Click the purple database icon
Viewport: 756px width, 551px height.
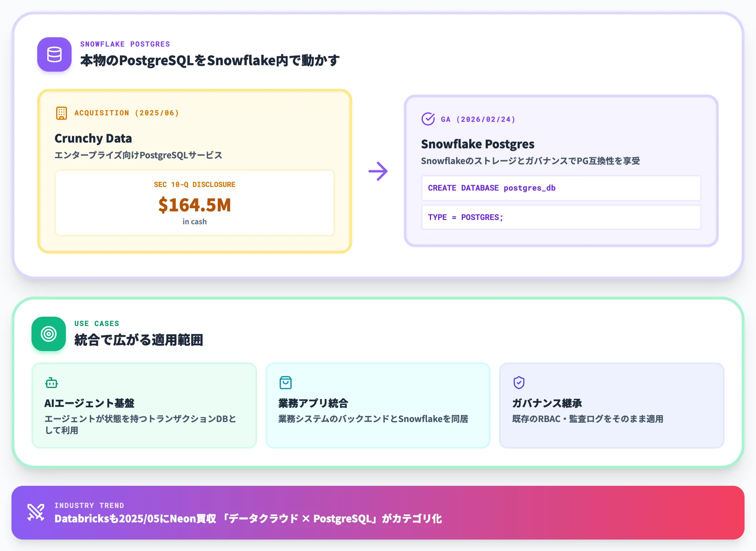click(x=54, y=54)
